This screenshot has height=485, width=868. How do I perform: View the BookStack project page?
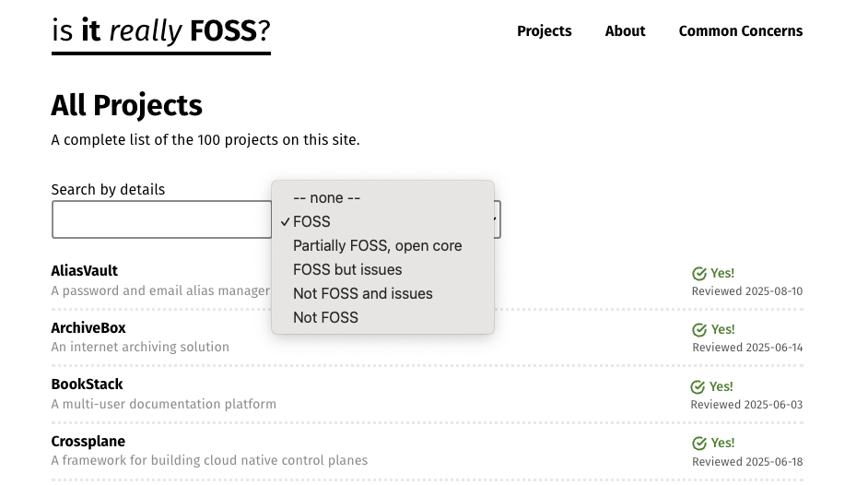pyautogui.click(x=87, y=384)
